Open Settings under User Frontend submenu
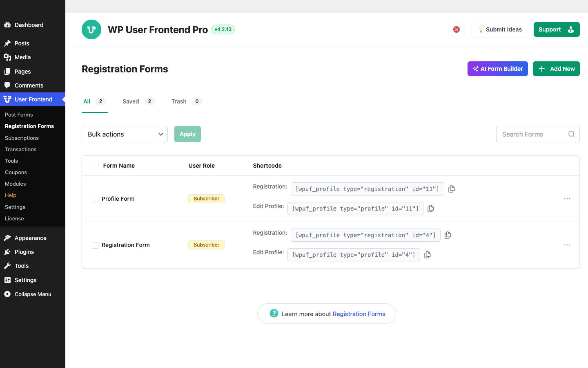This screenshot has height=368, width=588. coord(15,207)
